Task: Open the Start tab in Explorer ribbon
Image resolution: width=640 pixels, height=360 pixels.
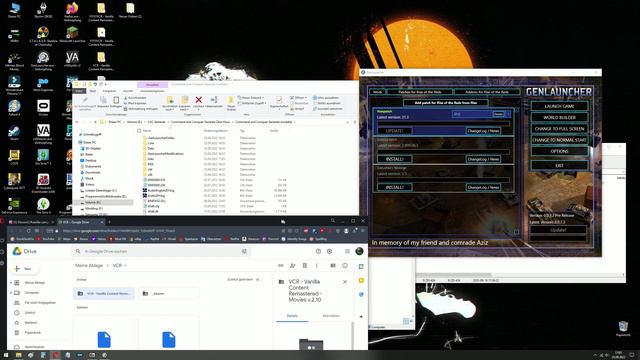Action: [x=93, y=91]
